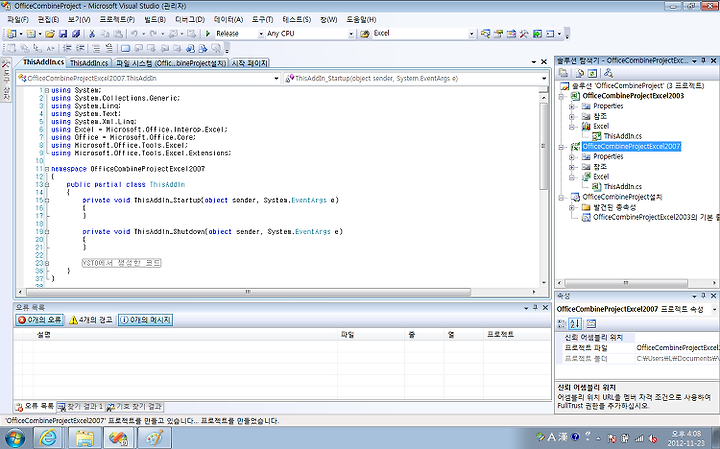This screenshot has height=449, width=720.
Task: Click the code editor vertical scrollbar thumb
Action: click(544, 146)
